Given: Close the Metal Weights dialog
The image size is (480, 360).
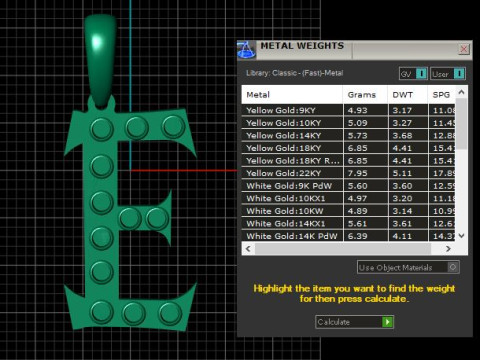Looking at the screenshot, I should point(464,49).
